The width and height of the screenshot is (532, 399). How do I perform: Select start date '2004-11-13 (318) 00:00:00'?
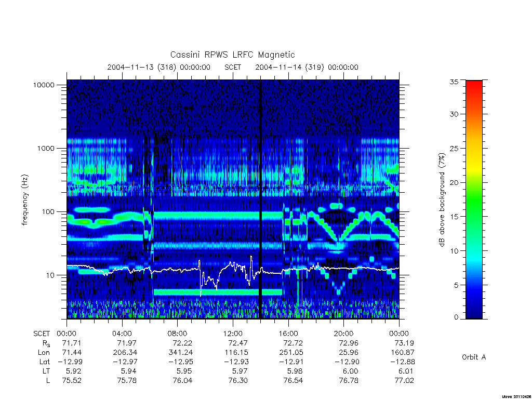pos(159,67)
